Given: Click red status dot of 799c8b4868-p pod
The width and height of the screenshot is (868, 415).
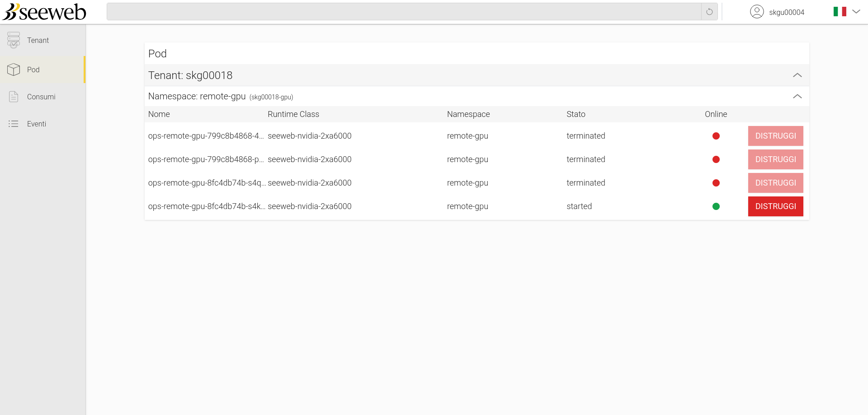Looking at the screenshot, I should 716,159.
